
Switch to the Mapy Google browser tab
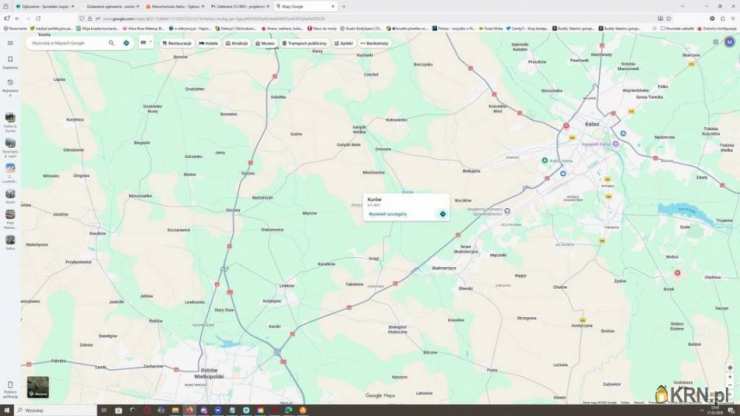click(x=304, y=7)
